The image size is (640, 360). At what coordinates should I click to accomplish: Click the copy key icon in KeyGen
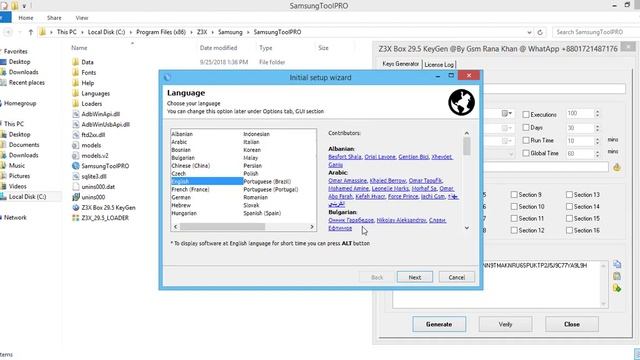click(x=617, y=264)
